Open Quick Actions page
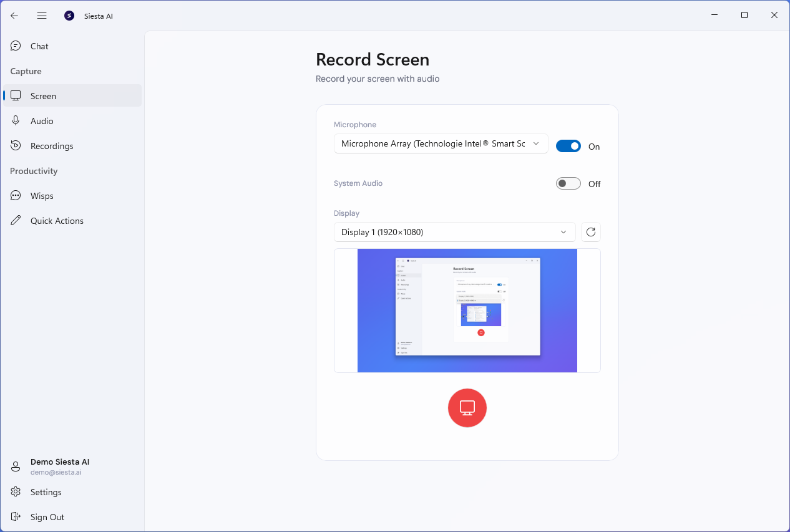Viewport: 790px width, 532px height. [72, 221]
